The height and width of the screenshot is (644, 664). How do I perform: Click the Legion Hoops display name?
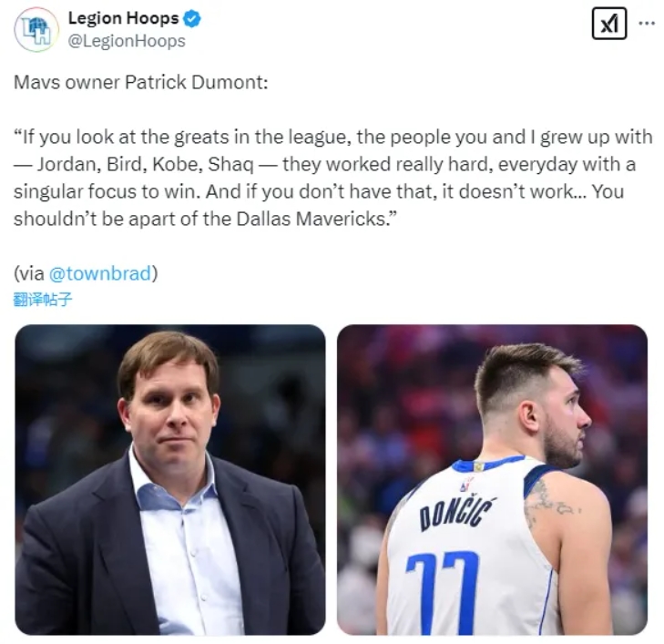click(124, 18)
